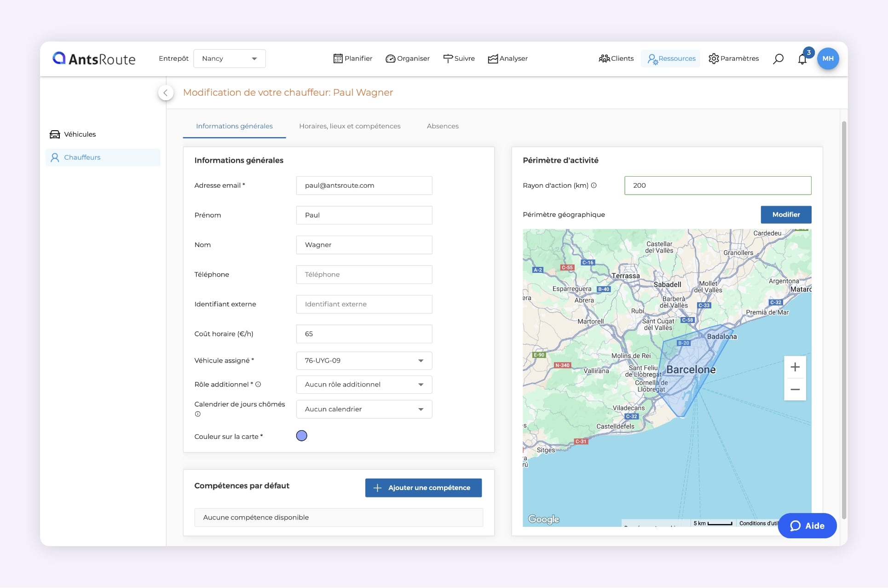This screenshot has height=588, width=888.
Task: Click info icon beside Rôle additionnel
Action: (x=258, y=385)
